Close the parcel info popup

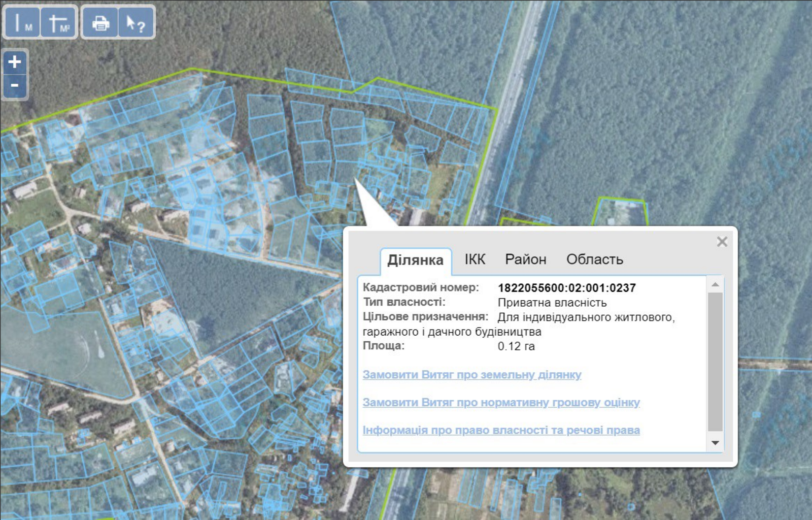pyautogui.click(x=722, y=242)
